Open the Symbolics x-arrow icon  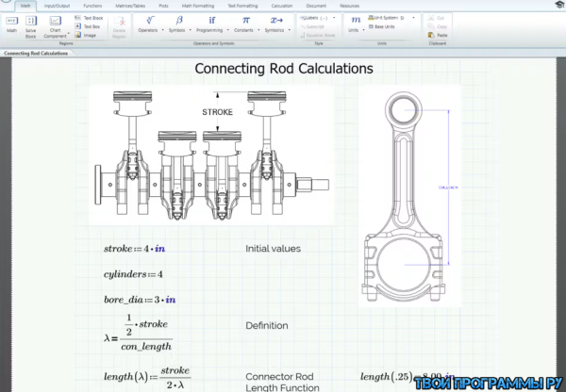276,20
